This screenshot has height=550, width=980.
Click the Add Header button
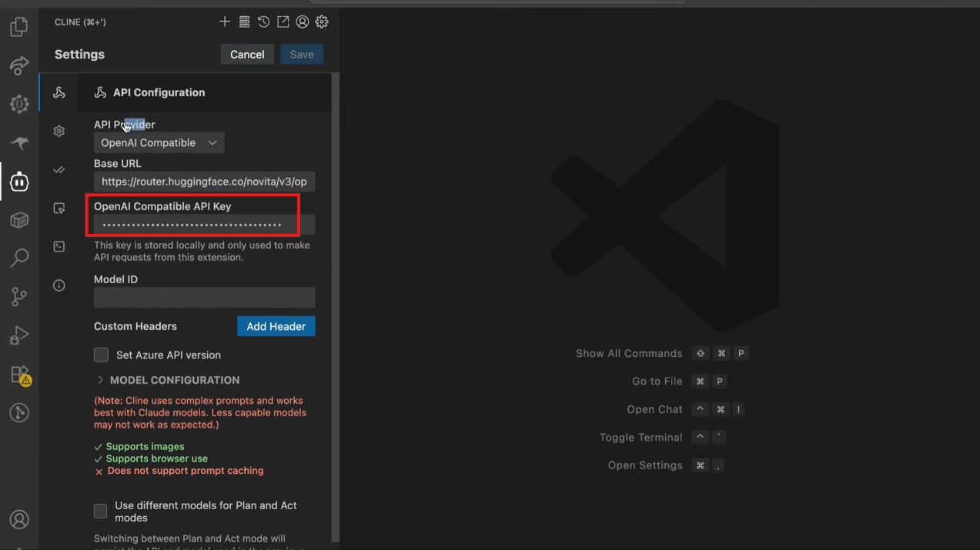tap(276, 326)
